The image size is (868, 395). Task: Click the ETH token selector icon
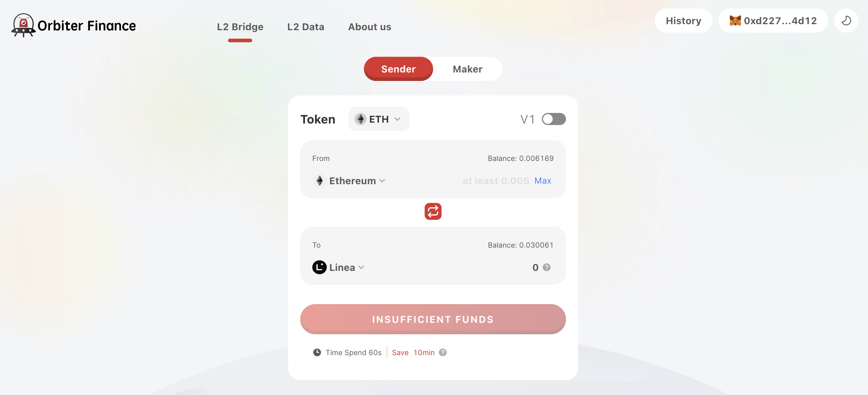379,118
